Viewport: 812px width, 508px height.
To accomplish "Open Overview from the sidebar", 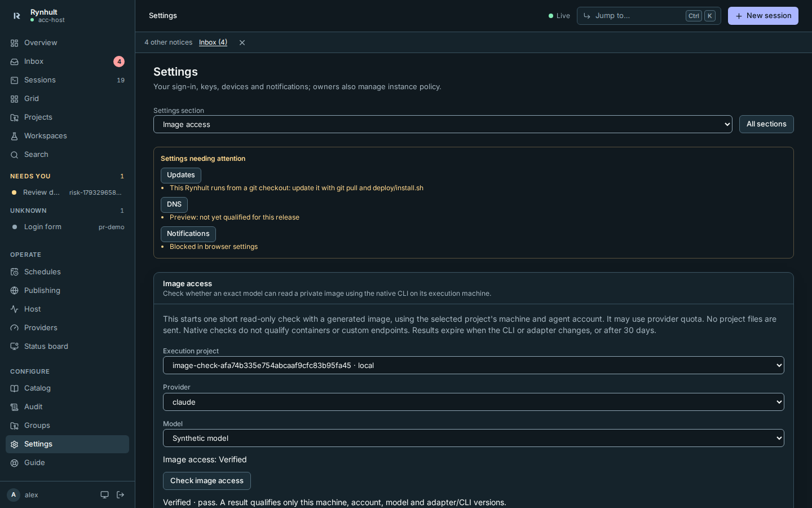I will [x=67, y=43].
